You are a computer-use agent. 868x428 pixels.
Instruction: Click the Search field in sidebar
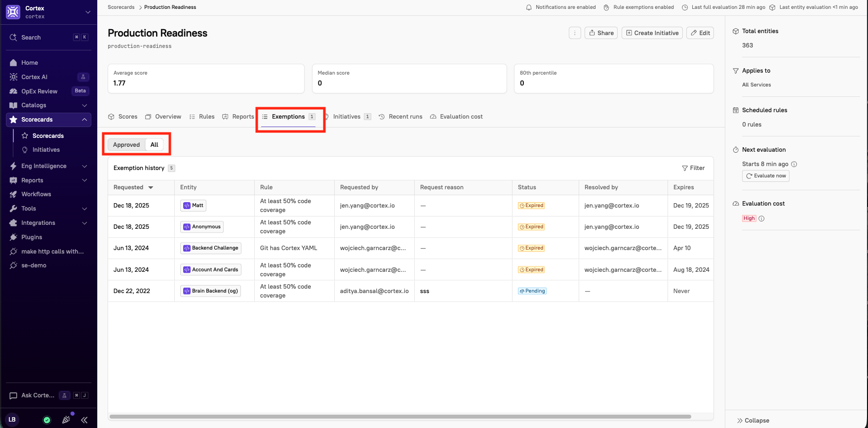click(x=48, y=38)
